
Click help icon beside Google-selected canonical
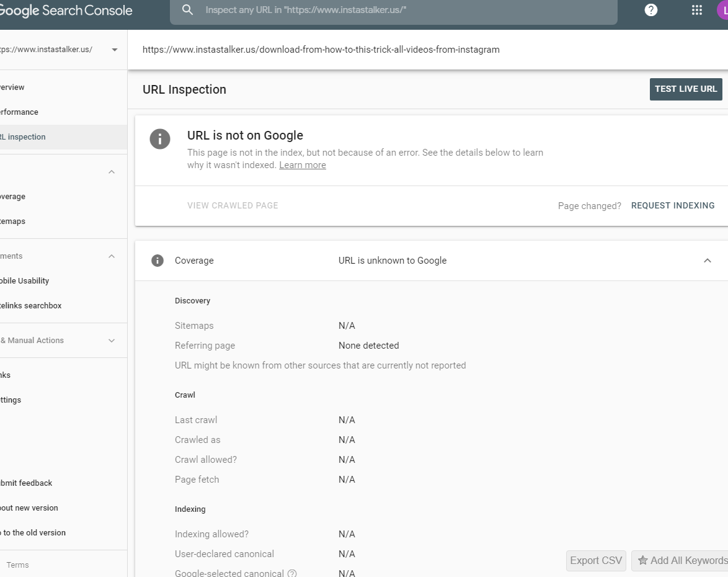(x=292, y=573)
